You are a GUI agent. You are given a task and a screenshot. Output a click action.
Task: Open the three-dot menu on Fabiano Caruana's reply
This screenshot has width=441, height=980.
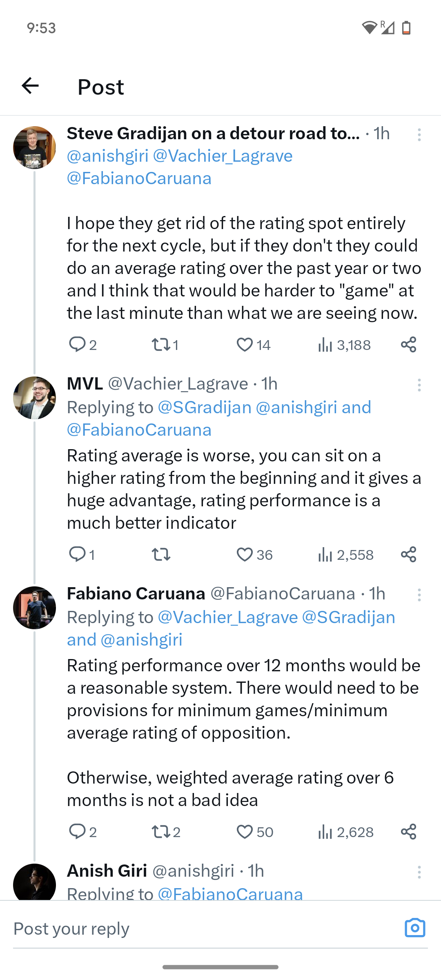point(419,595)
